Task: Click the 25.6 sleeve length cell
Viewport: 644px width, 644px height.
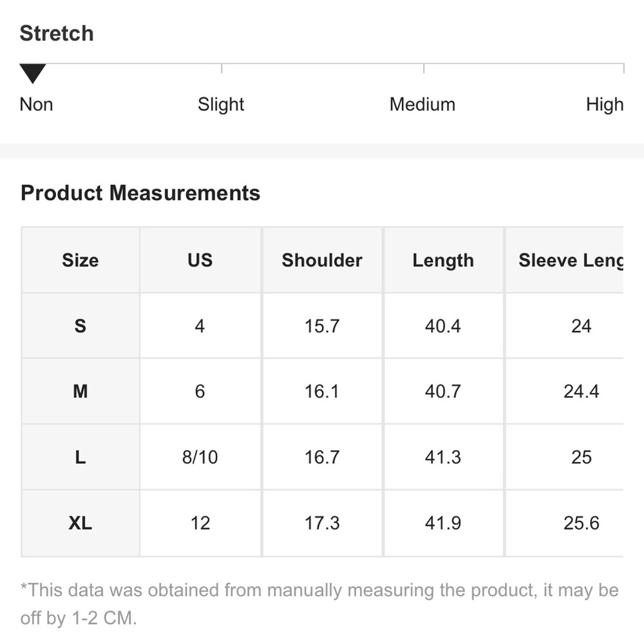Action: pos(581,523)
